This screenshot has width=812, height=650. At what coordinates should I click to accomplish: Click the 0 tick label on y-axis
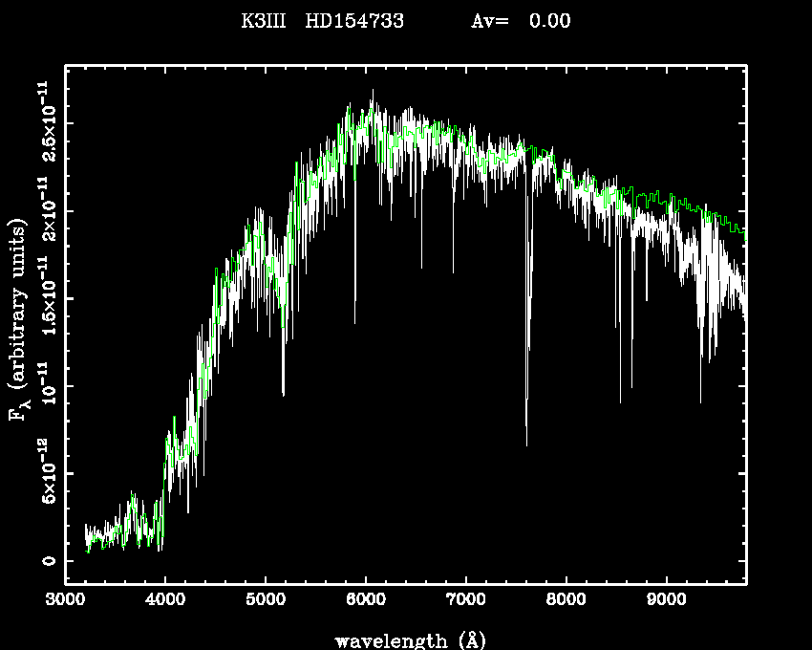pos(46,561)
